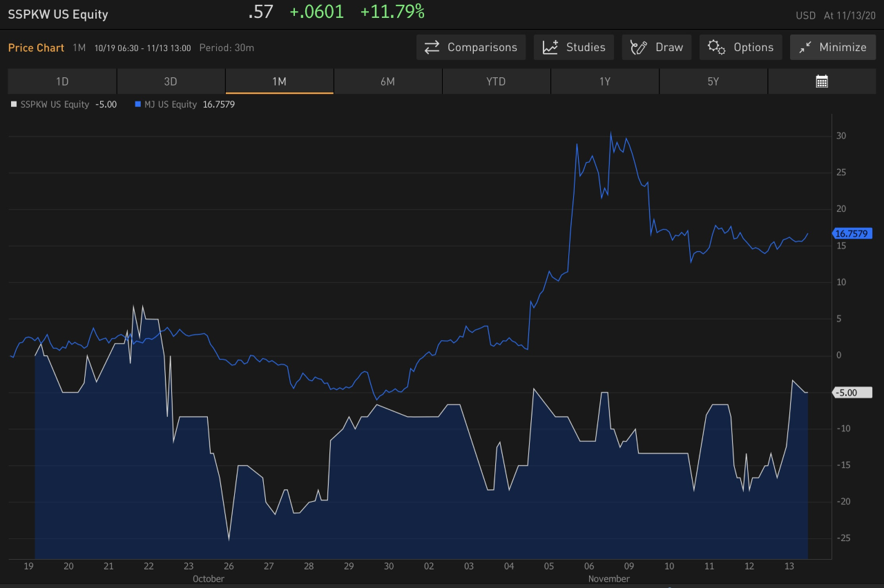
Task: Click the Price Chart heading
Action: 36,48
